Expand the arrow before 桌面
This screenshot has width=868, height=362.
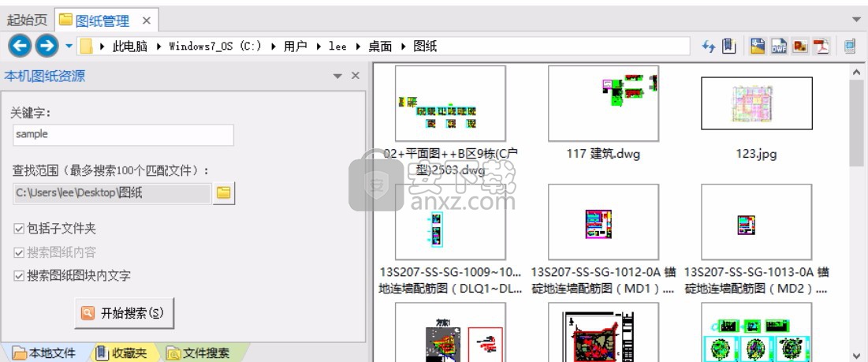358,47
